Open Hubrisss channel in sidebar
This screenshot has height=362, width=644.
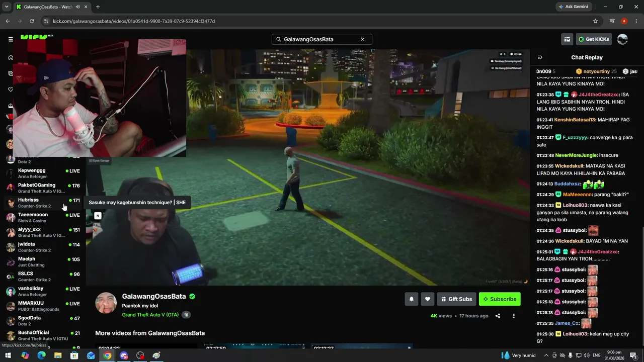pos(43,203)
